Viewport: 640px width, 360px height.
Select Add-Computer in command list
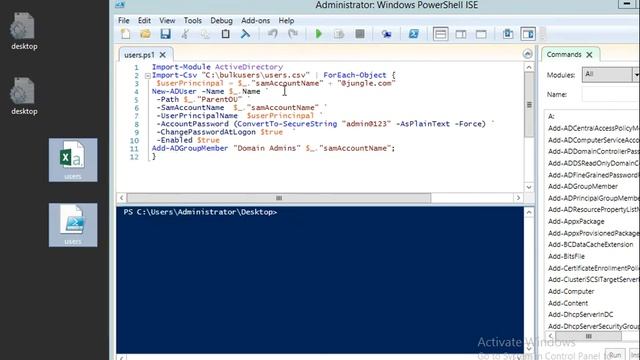pyautogui.click(x=571, y=291)
